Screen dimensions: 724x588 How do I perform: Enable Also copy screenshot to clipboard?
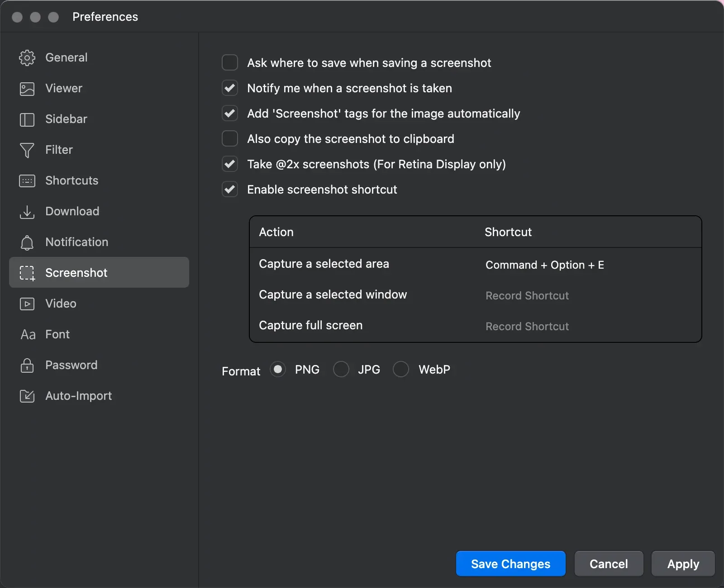[x=230, y=138]
